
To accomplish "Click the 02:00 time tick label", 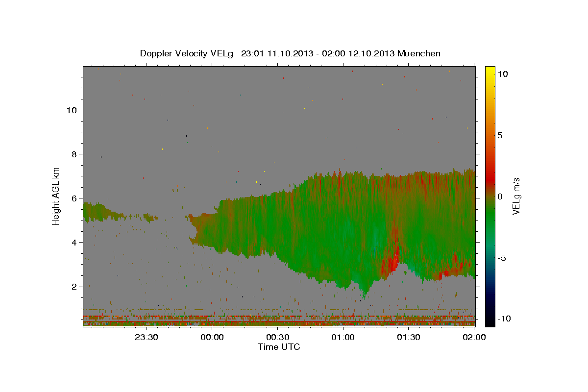I will (x=474, y=337).
